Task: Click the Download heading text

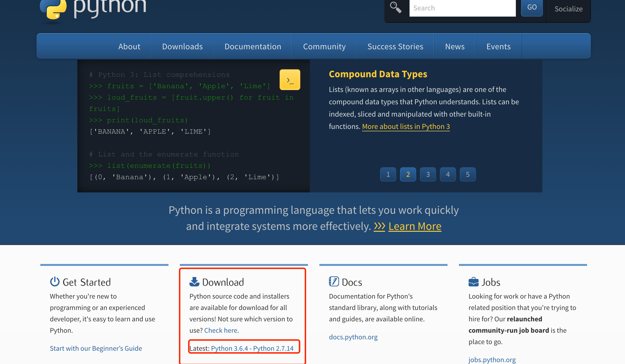Action: click(223, 282)
